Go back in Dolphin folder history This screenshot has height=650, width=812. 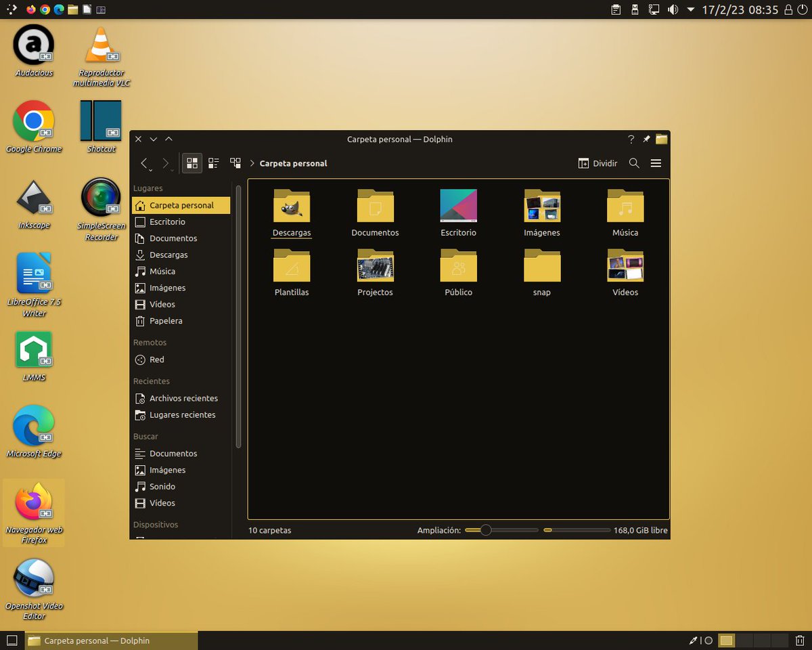coord(144,163)
